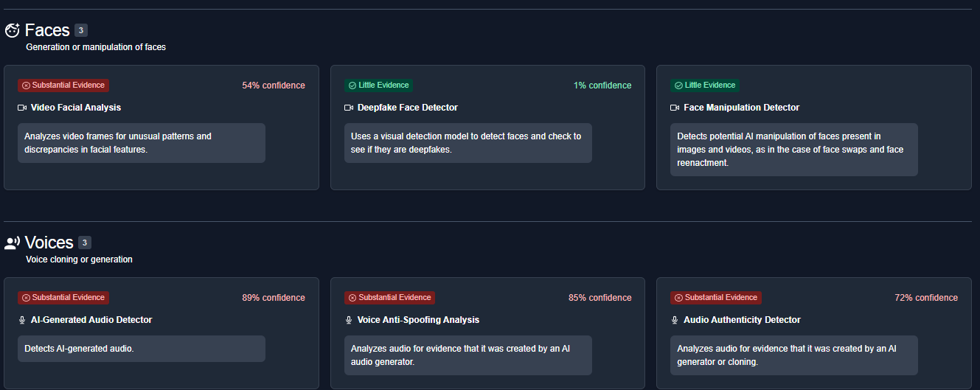This screenshot has width=980, height=390.
Task: Click the 'Voice cloning or generation' subtitle
Action: pyautogui.click(x=79, y=260)
